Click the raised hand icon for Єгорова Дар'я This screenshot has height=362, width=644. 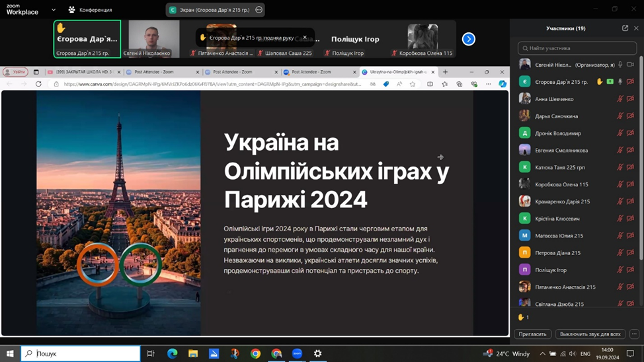point(600,82)
